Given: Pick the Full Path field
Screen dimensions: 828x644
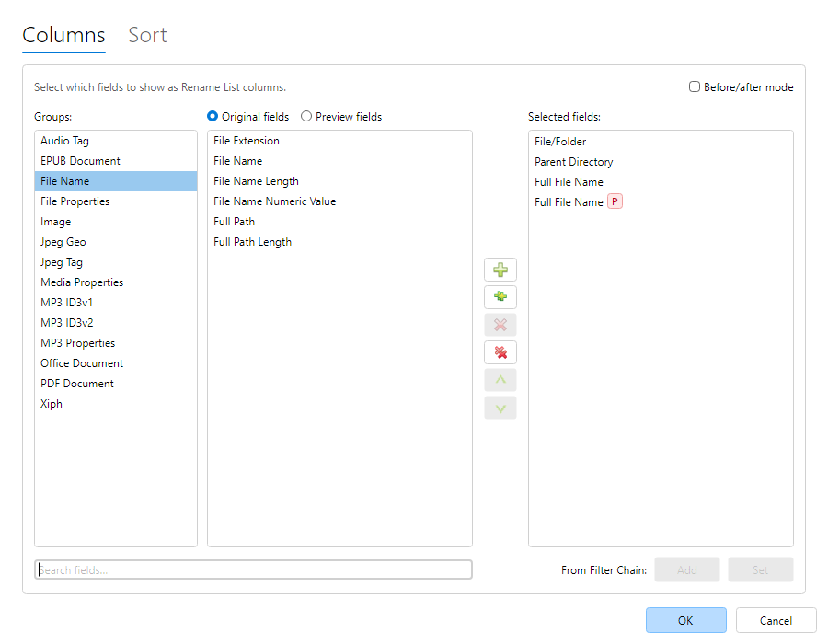Looking at the screenshot, I should [x=339, y=222].
